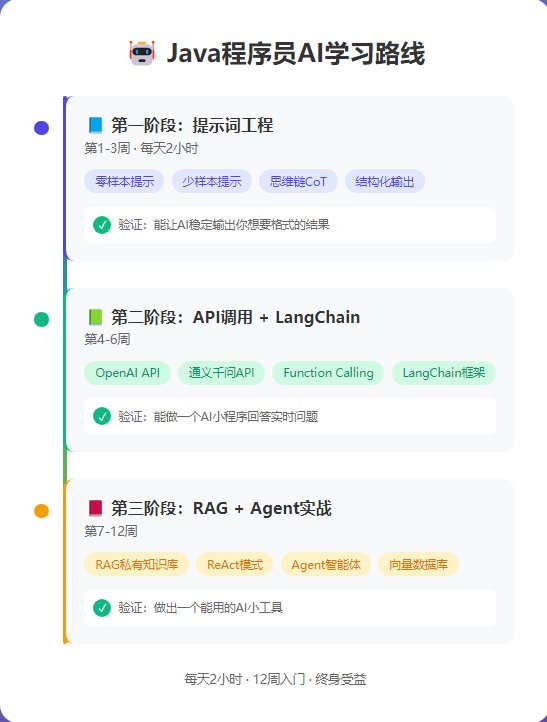
Task: Click the ReAct模式 tag
Action: click(235, 565)
